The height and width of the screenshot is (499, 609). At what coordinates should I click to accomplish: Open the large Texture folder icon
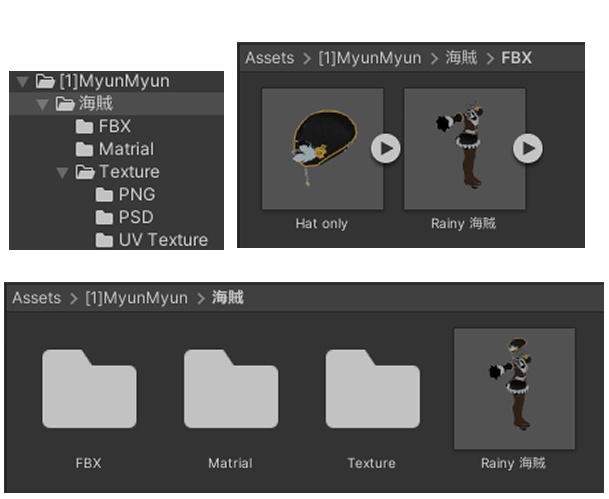coord(373,389)
